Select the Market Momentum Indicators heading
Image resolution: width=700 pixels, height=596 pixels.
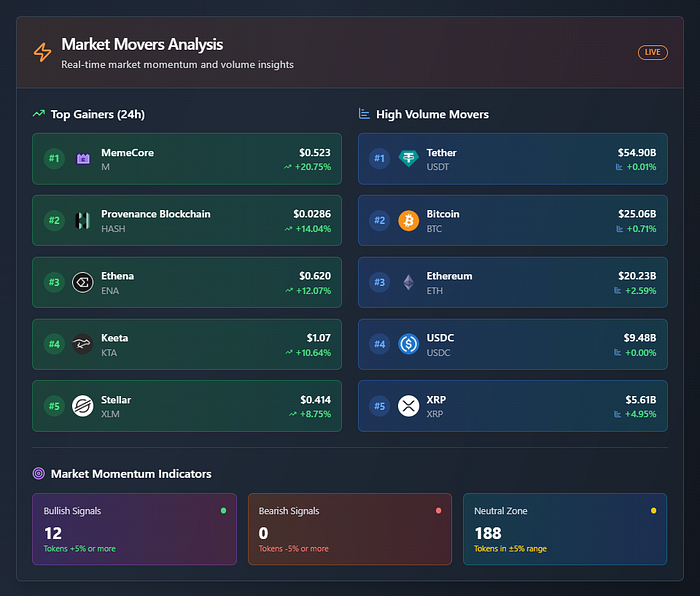pyautogui.click(x=131, y=474)
